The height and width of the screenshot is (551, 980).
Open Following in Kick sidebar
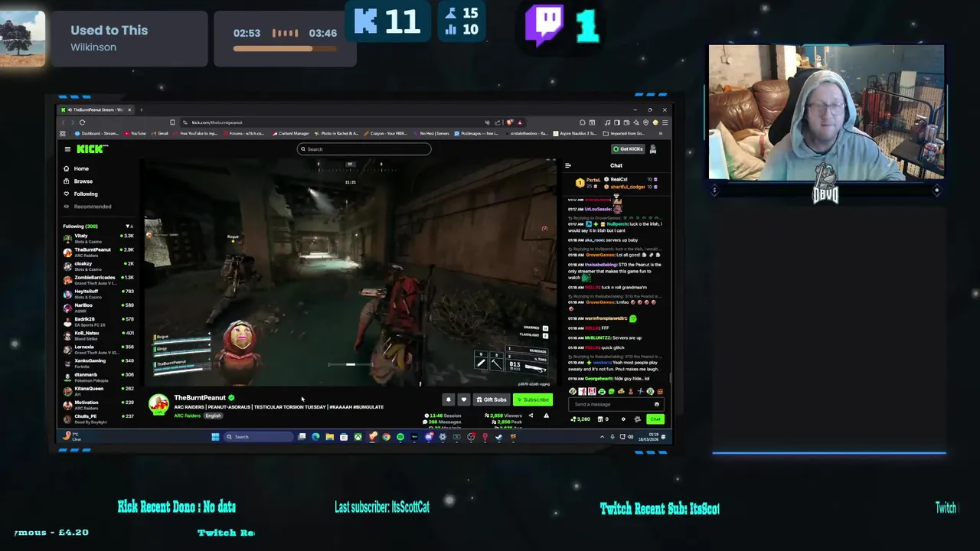[85, 194]
